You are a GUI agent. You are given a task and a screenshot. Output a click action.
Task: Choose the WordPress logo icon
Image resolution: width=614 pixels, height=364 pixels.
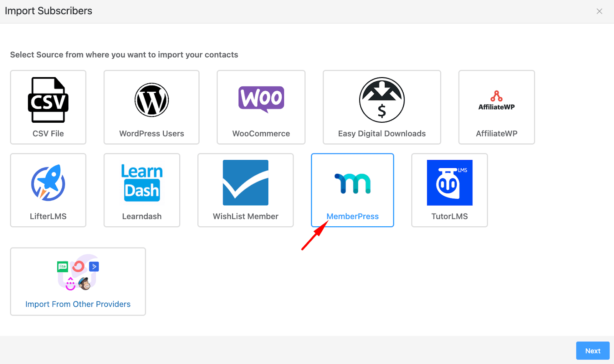pos(152,100)
